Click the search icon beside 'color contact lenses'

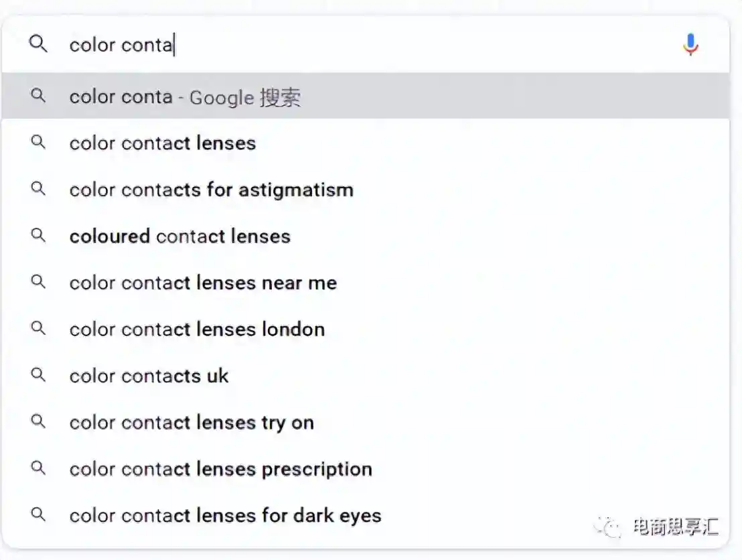click(x=38, y=143)
